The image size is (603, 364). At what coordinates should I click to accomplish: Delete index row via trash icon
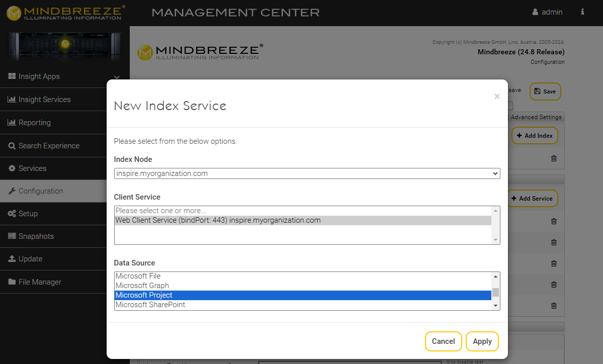click(x=554, y=158)
